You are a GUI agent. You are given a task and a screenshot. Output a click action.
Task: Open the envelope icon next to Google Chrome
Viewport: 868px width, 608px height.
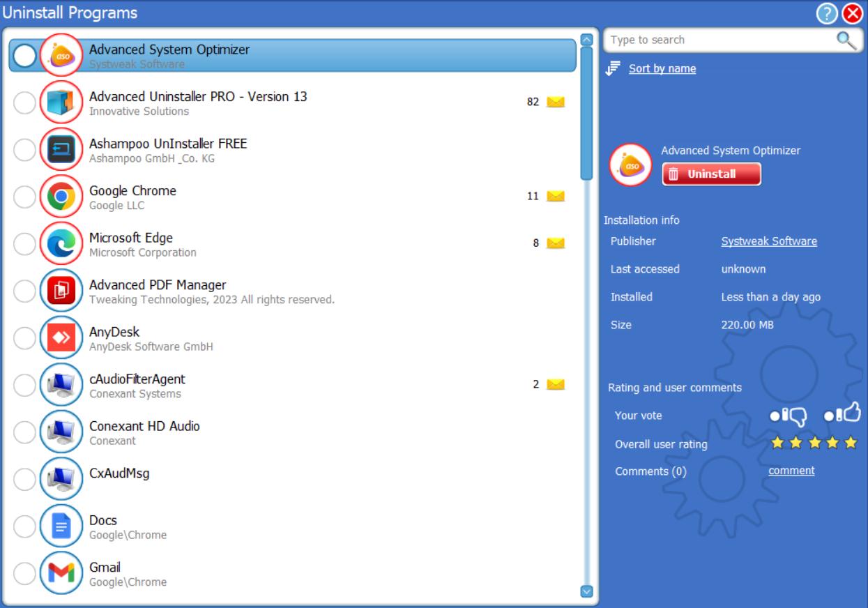556,197
